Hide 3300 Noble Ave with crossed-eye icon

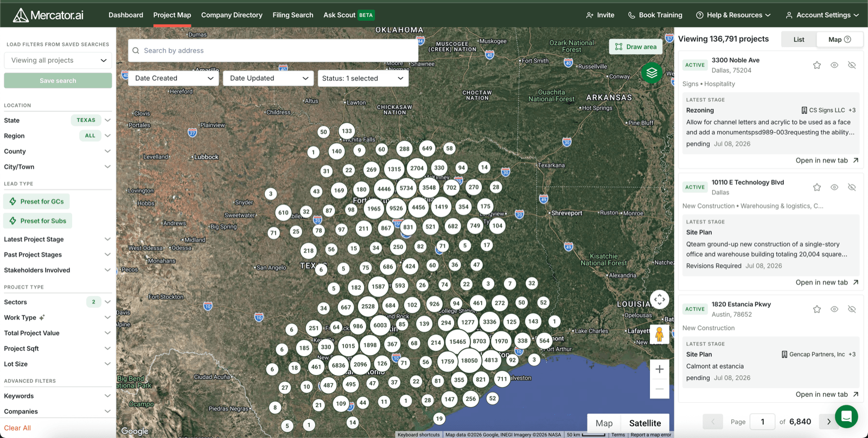click(x=852, y=65)
